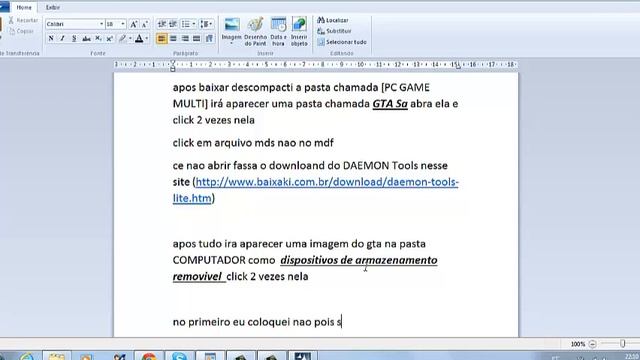Click the decrease indent icon
Viewport: 640px width, 360px height.
(x=161, y=24)
